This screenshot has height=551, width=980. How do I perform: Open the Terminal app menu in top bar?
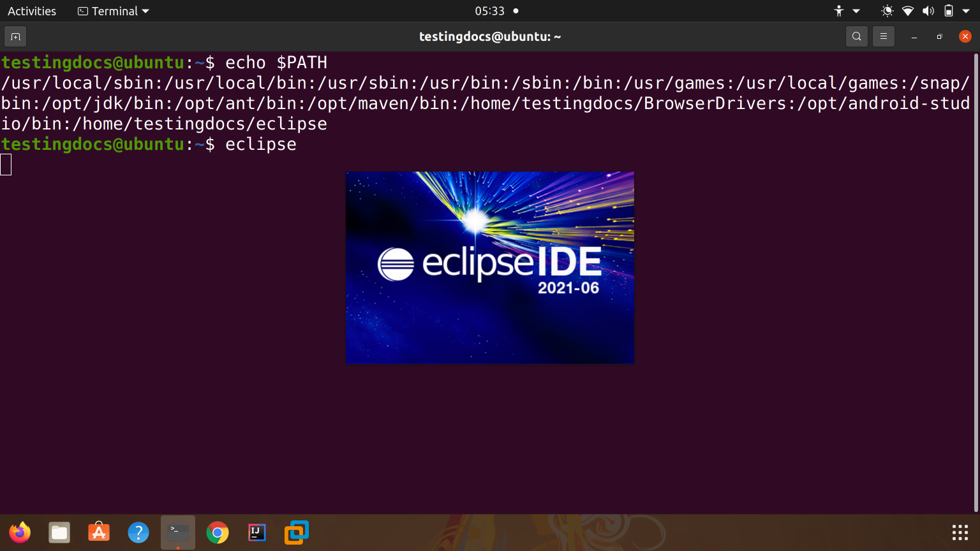112,10
